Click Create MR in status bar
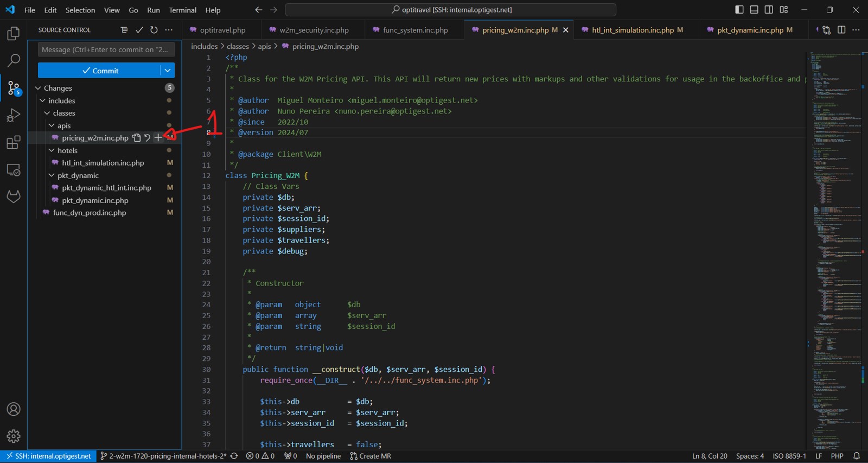The height and width of the screenshot is (463, 868). [371, 456]
